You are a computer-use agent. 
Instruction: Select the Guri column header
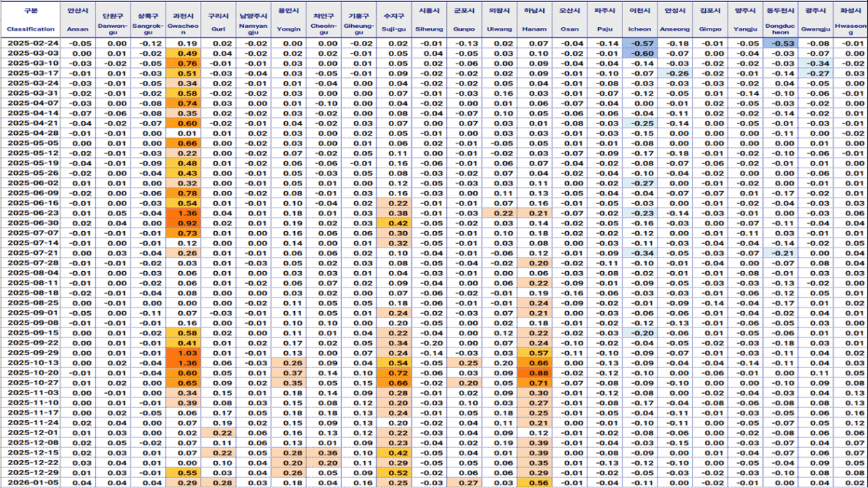[x=217, y=20]
